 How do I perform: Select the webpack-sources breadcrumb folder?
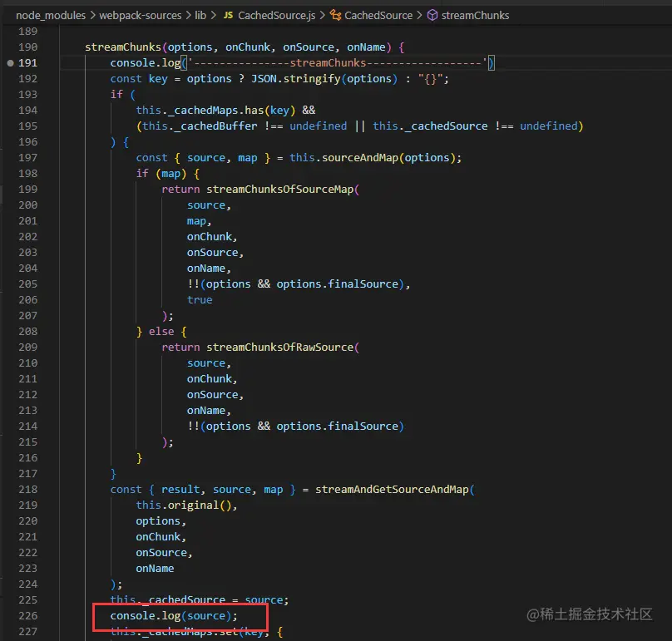point(141,16)
